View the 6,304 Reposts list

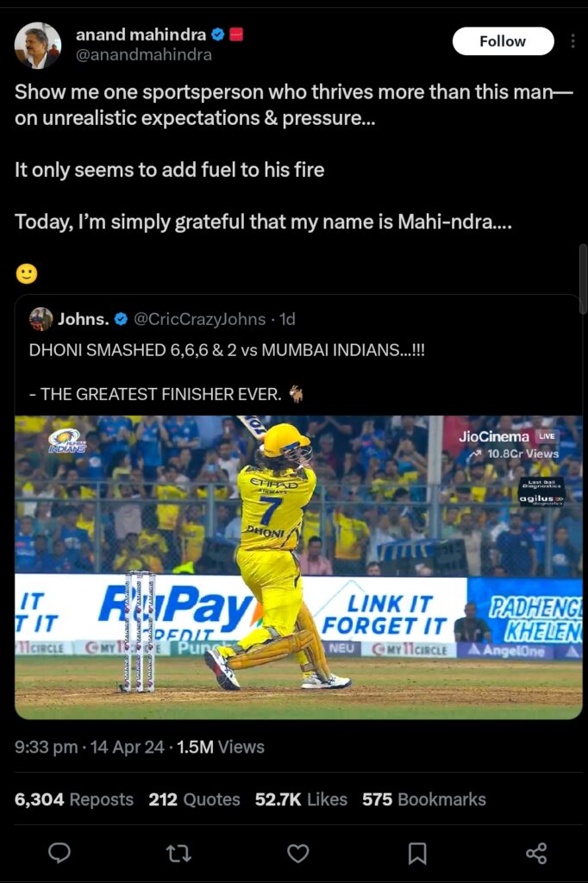point(74,799)
